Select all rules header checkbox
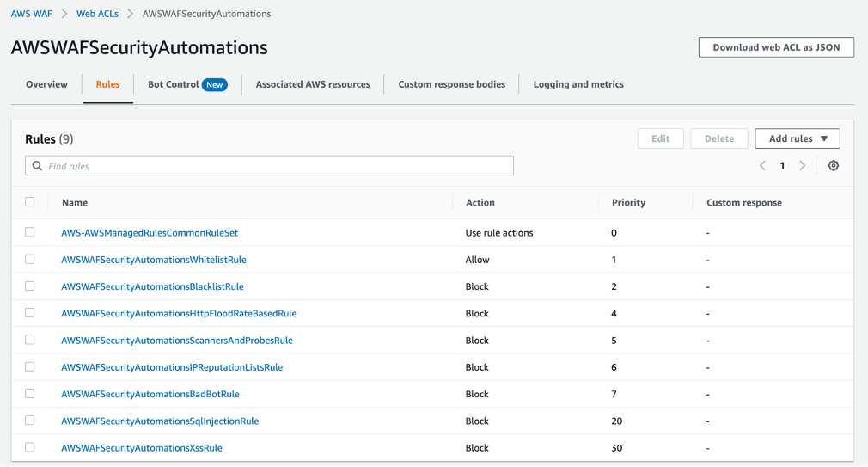Image resolution: width=868 pixels, height=467 pixels. pyautogui.click(x=30, y=202)
